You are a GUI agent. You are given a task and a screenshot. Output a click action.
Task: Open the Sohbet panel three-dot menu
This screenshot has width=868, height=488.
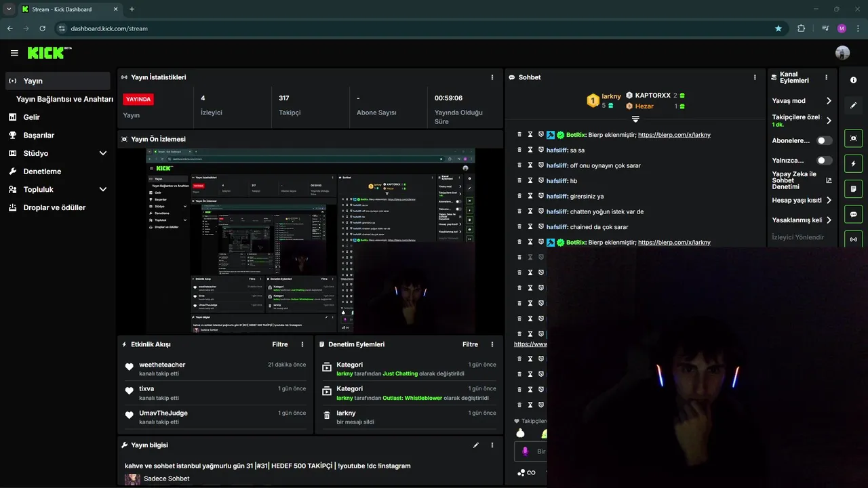click(x=755, y=77)
